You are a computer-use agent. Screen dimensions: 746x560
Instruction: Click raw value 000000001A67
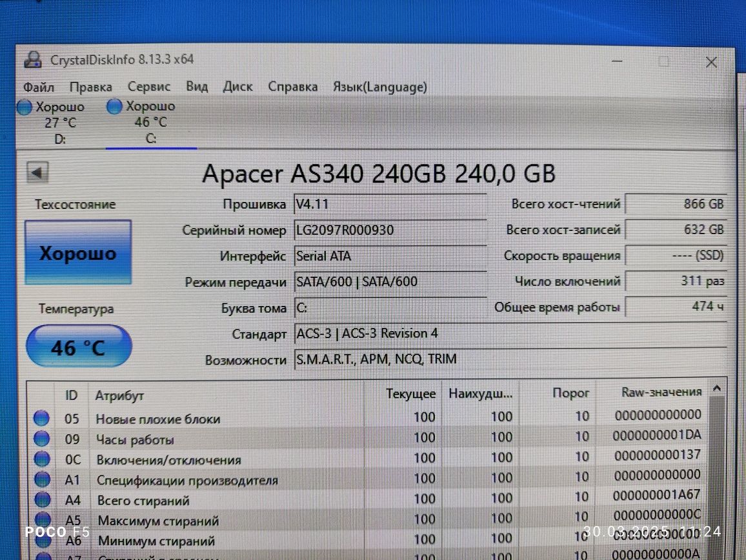click(656, 495)
